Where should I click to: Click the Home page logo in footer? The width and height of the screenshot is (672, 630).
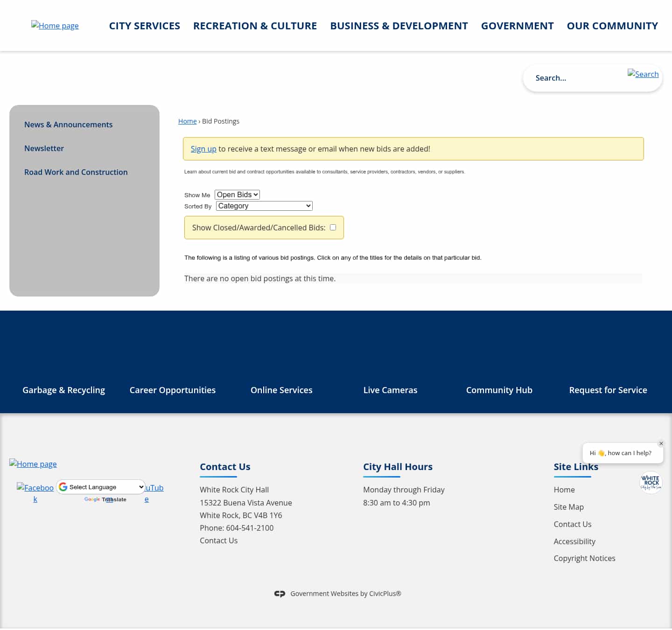click(x=33, y=464)
